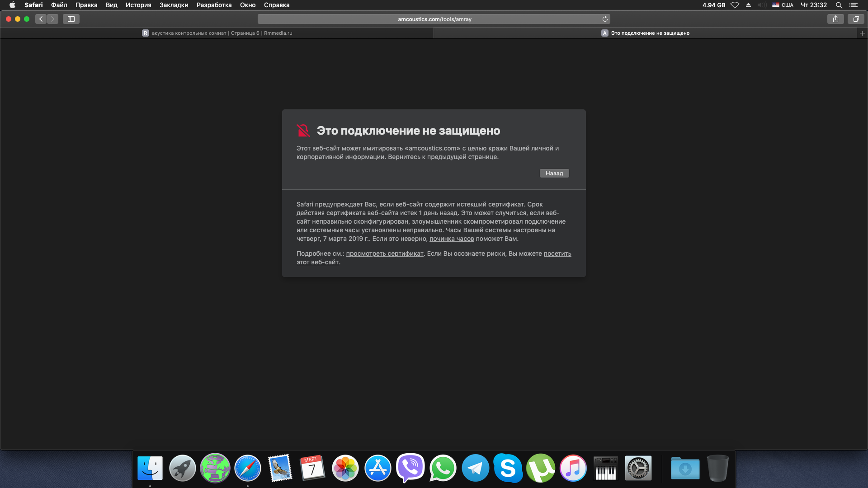This screenshot has height=488, width=868.
Task: Go back with the toolbar arrow
Action: tap(41, 19)
